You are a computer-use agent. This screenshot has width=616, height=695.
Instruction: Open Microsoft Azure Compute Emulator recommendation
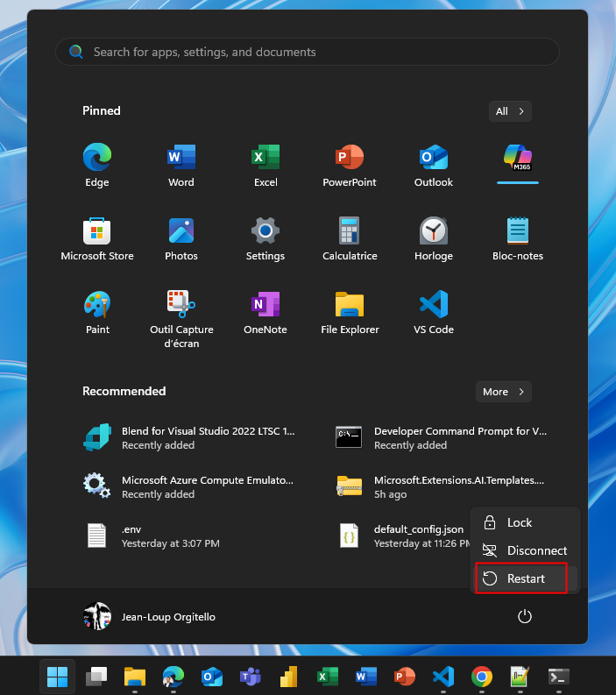coord(189,487)
